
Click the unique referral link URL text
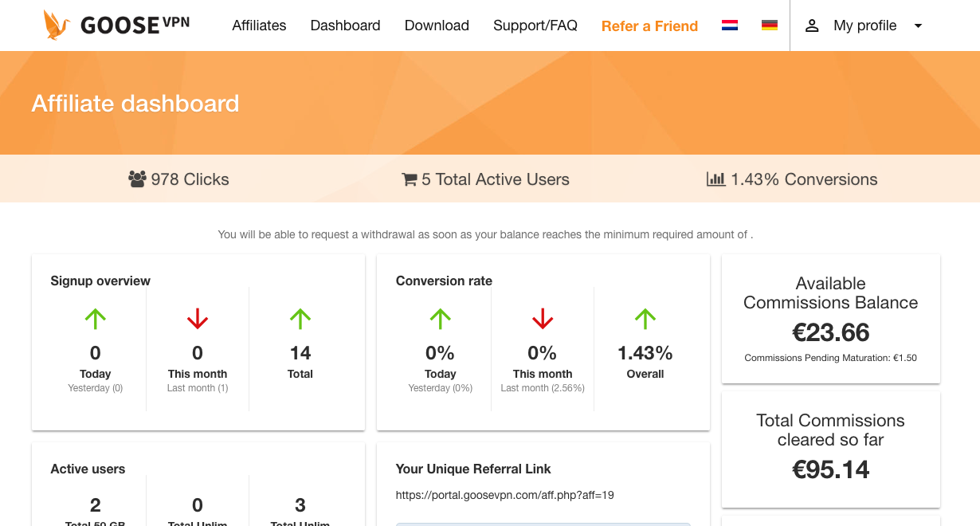point(504,495)
